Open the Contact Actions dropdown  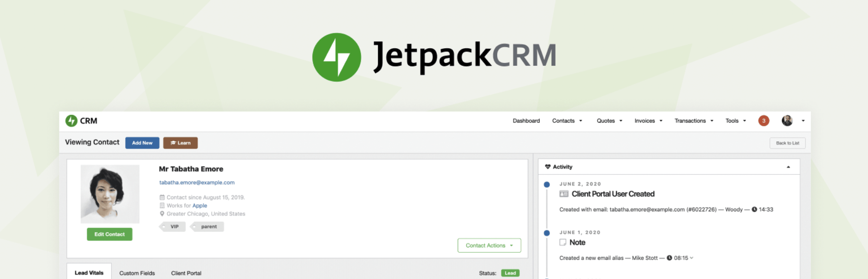point(489,246)
